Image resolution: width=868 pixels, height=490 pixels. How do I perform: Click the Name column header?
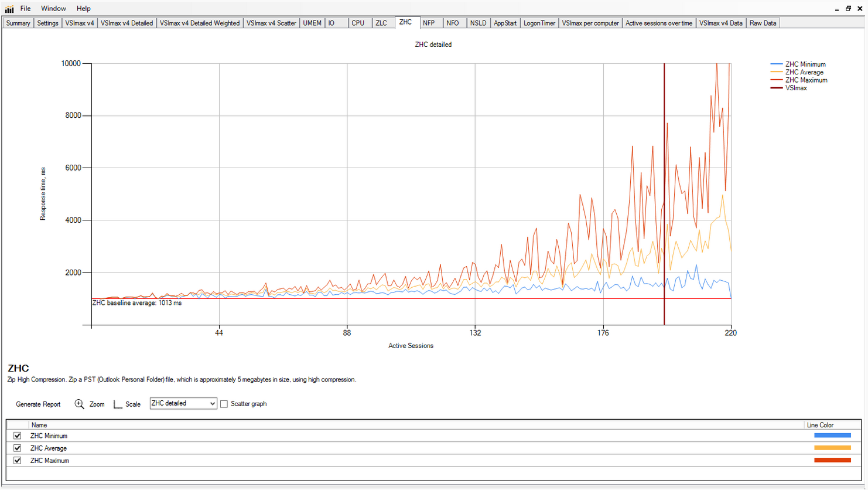39,425
